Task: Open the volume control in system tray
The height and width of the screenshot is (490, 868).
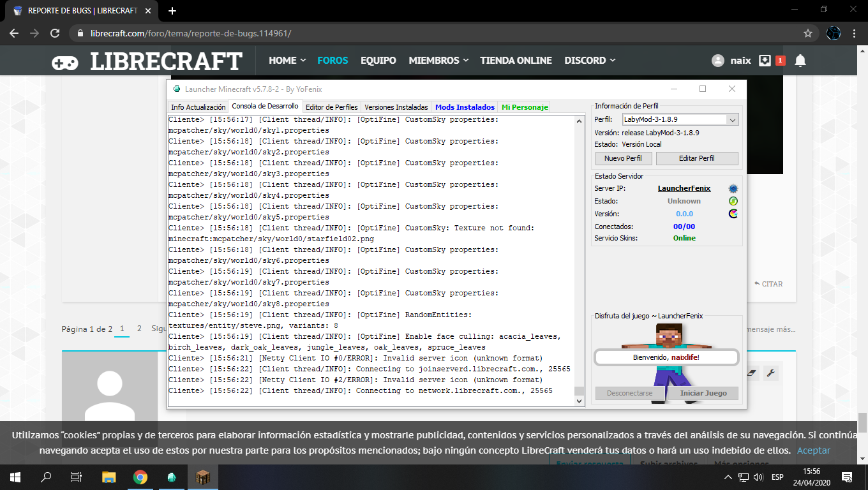Action: [758, 477]
